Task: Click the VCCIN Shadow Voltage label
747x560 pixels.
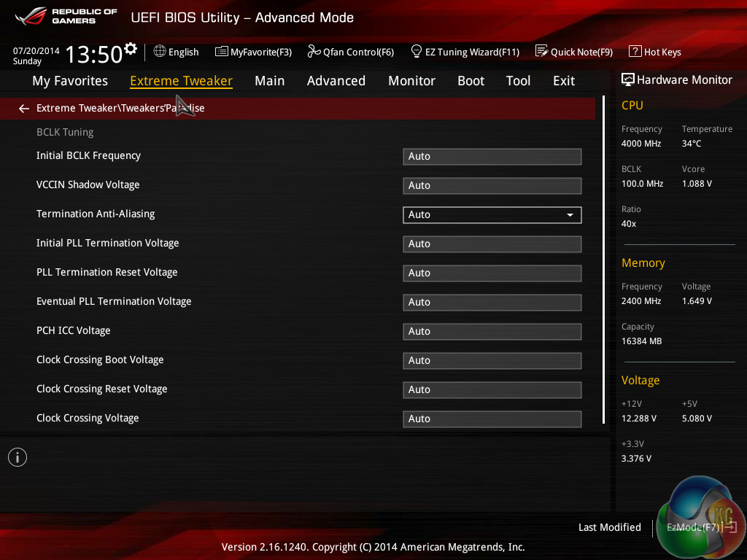Action: coord(88,184)
